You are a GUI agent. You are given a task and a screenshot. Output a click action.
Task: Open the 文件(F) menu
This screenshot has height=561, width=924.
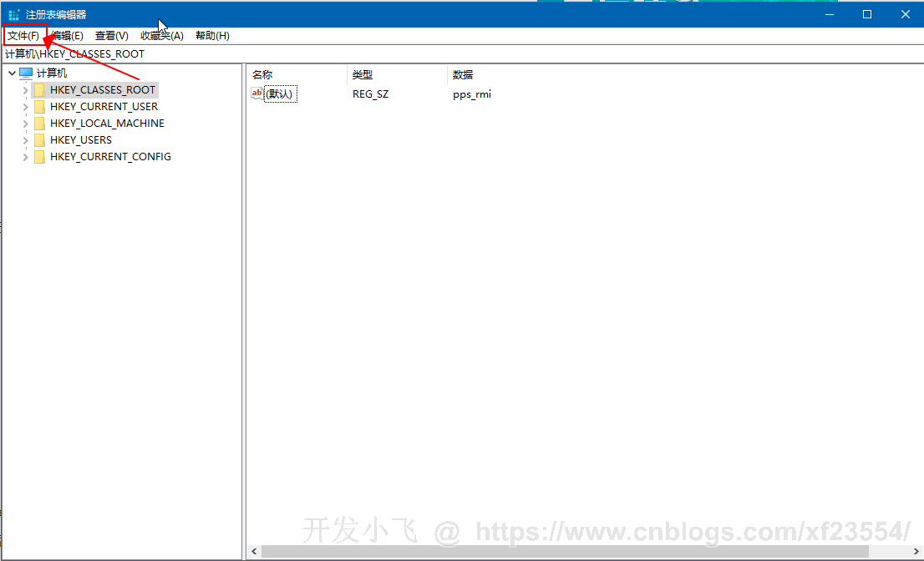point(23,36)
